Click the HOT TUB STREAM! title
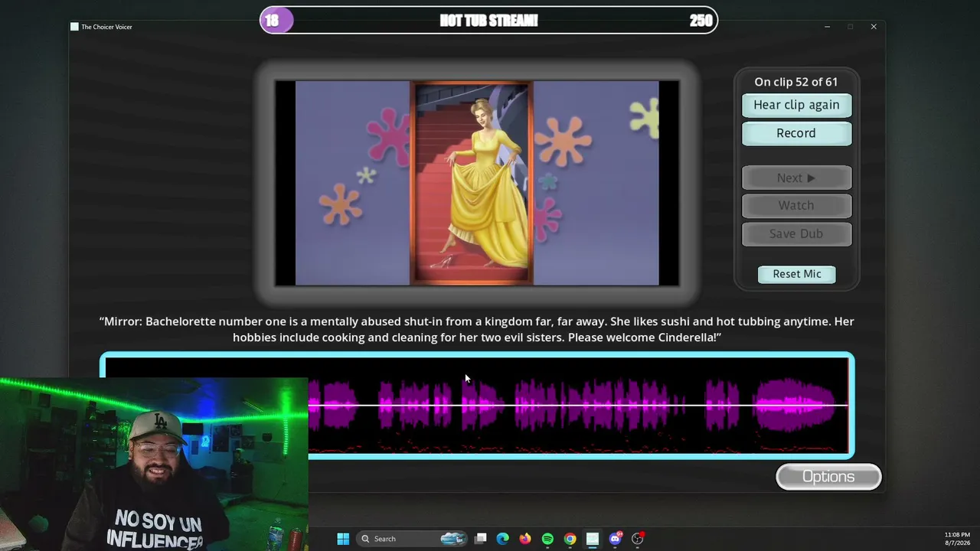The width and height of the screenshot is (980, 551). (489, 21)
